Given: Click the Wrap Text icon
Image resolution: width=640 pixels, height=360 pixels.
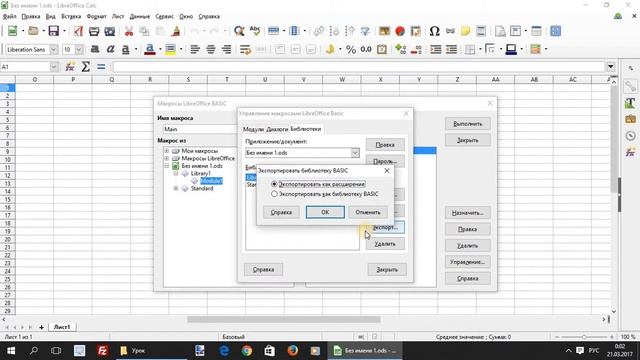Looking at the screenshot, I should click(x=245, y=49).
